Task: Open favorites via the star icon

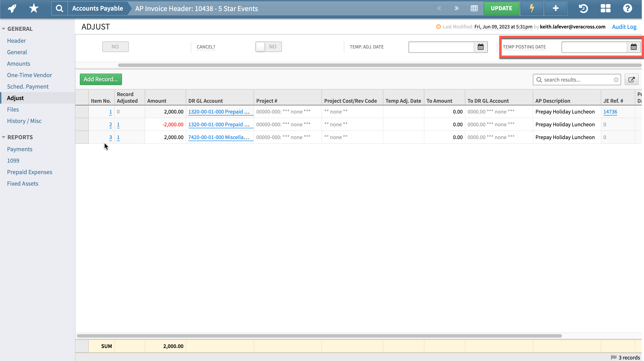Action: point(33,8)
